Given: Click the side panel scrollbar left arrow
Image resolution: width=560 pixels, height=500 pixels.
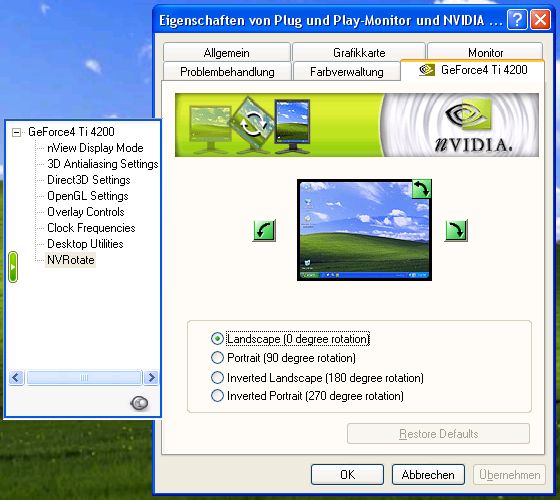Looking at the screenshot, I should pos(16,378).
